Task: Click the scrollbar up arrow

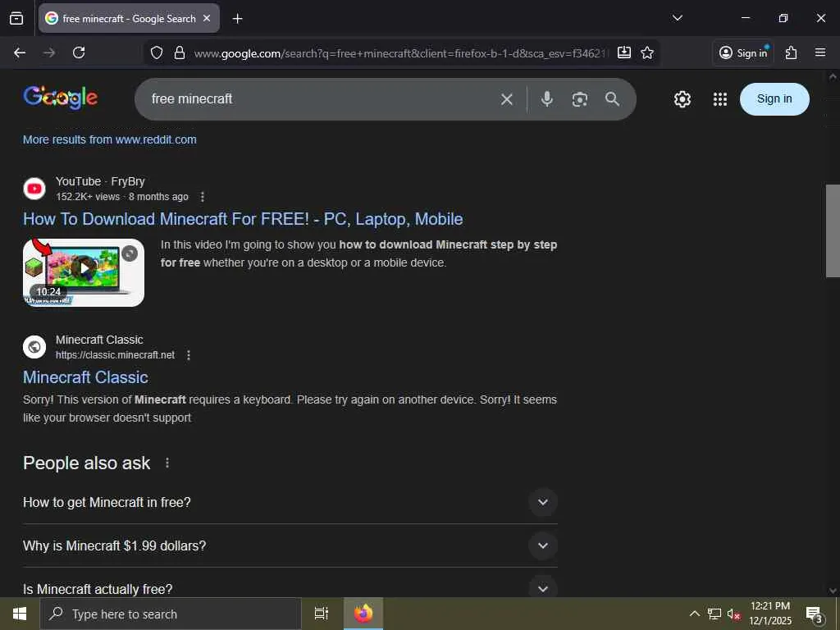Action: 833,76
